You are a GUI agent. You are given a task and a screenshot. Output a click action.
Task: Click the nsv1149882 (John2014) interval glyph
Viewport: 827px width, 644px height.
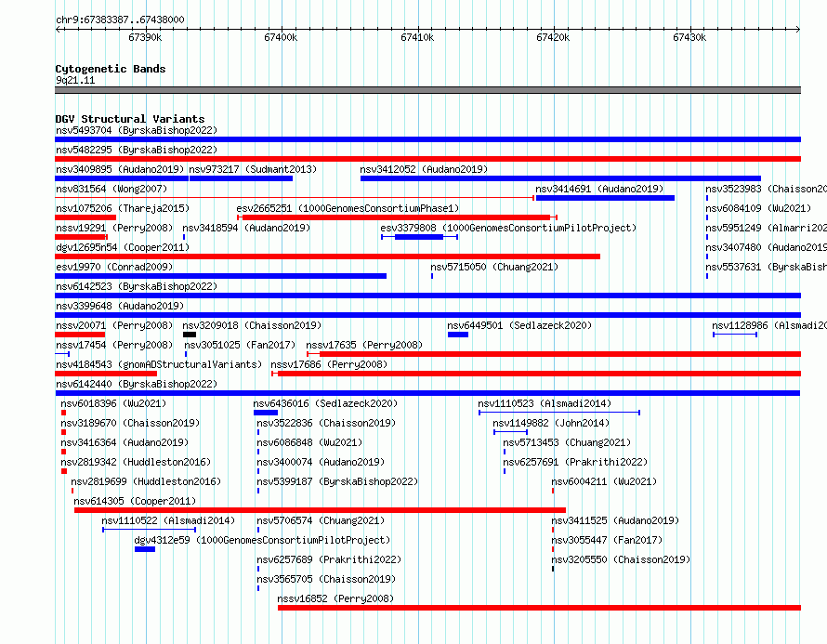coord(510,432)
